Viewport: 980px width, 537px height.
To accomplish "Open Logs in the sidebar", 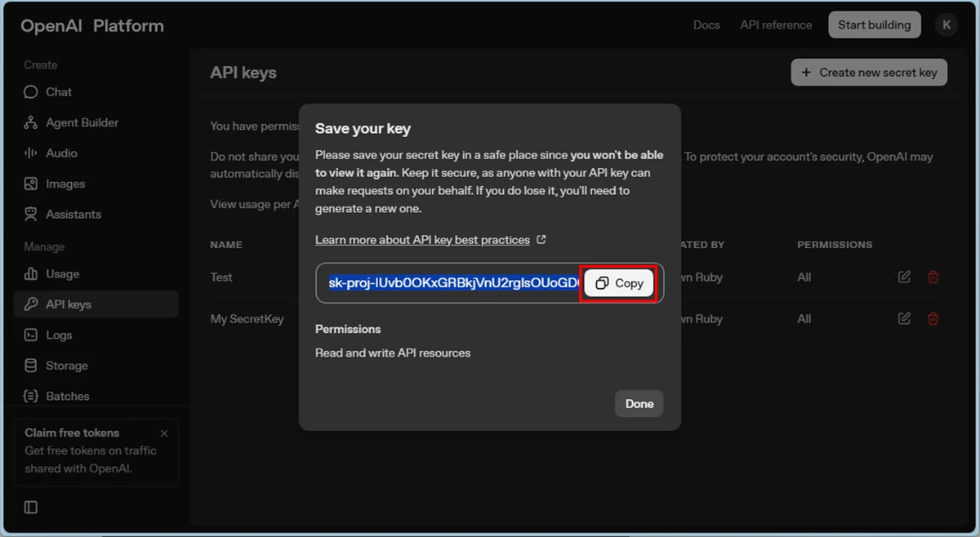I will (x=96, y=335).
